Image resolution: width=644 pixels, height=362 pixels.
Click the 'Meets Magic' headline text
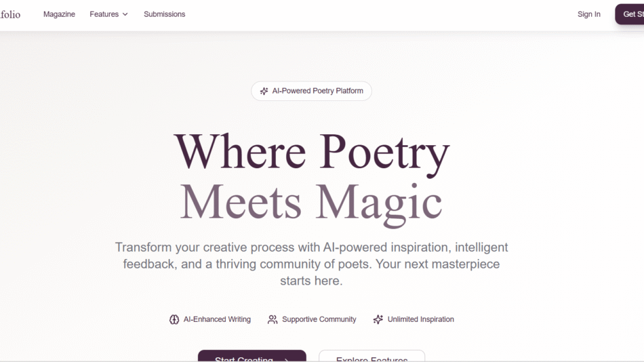click(x=311, y=202)
